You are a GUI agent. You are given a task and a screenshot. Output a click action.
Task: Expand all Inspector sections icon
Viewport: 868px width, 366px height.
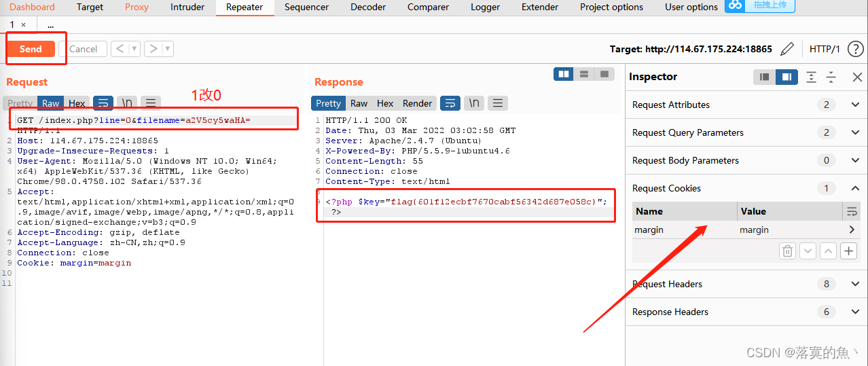tap(811, 77)
